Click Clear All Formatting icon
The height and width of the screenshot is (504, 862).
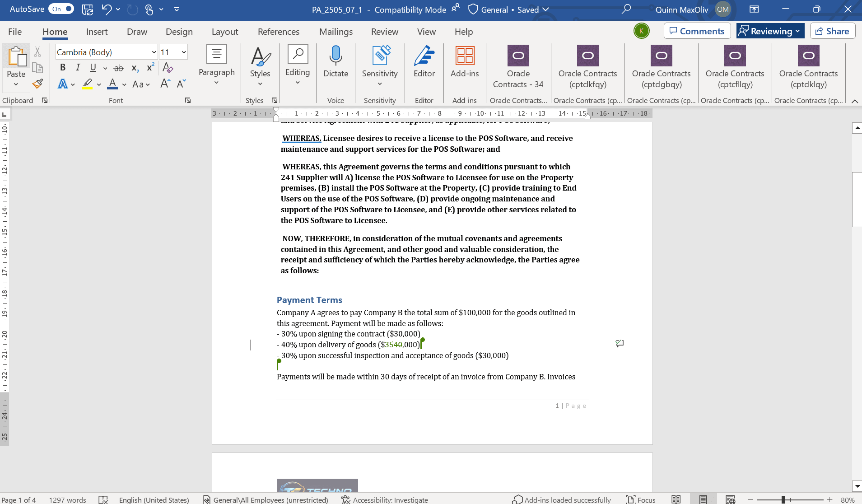tap(168, 67)
